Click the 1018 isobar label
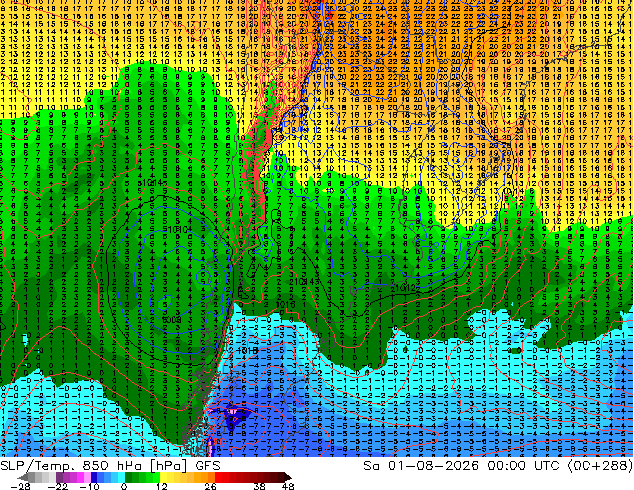The height and width of the screenshot is (490, 634). pos(247,350)
